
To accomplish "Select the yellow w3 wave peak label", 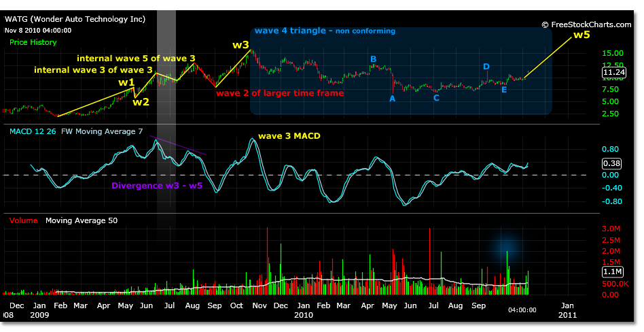I will click(x=241, y=45).
